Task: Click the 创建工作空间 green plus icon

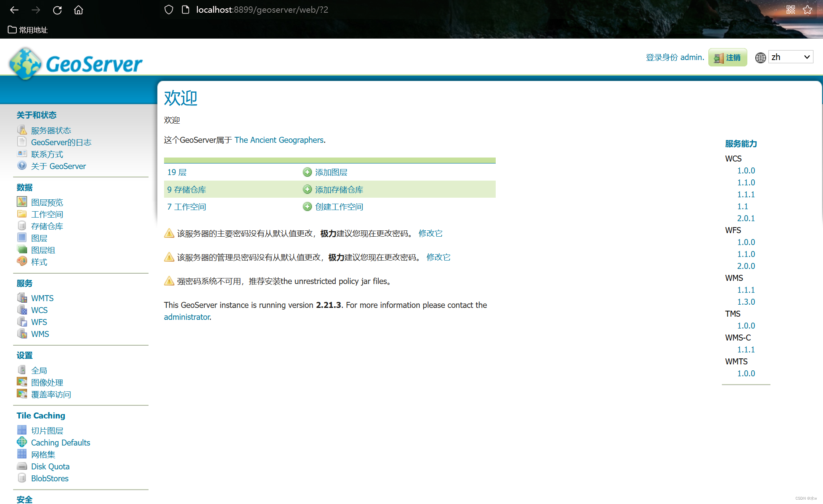Action: (x=307, y=206)
